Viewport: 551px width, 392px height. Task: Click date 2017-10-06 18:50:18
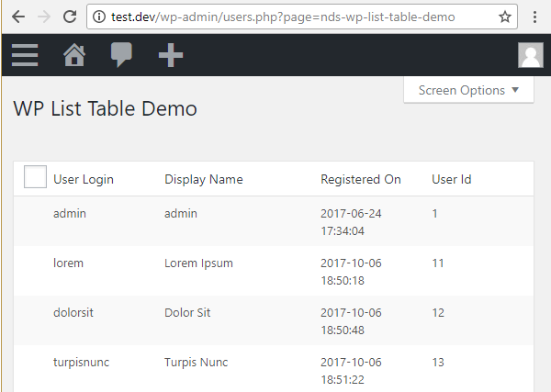pyautogui.click(x=351, y=272)
